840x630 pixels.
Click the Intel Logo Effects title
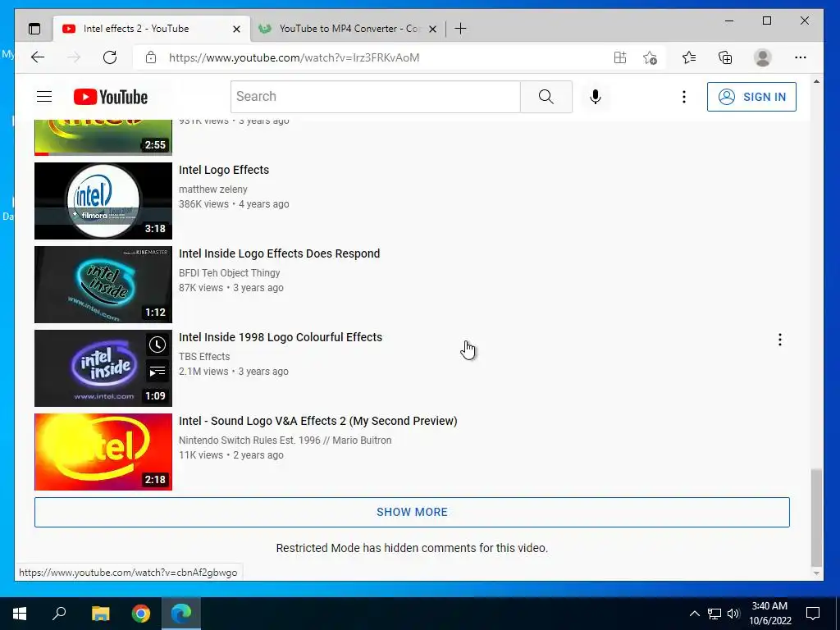click(224, 170)
